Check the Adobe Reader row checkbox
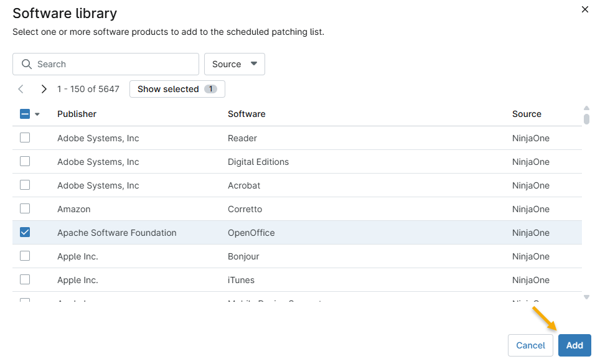 pyautogui.click(x=25, y=138)
